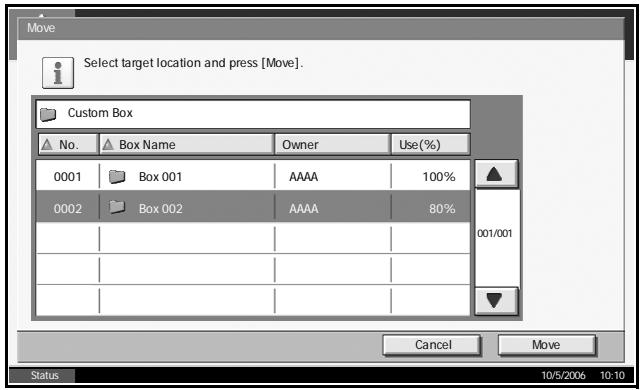
Task: Click the Select target location instruction text
Action: 193,63
